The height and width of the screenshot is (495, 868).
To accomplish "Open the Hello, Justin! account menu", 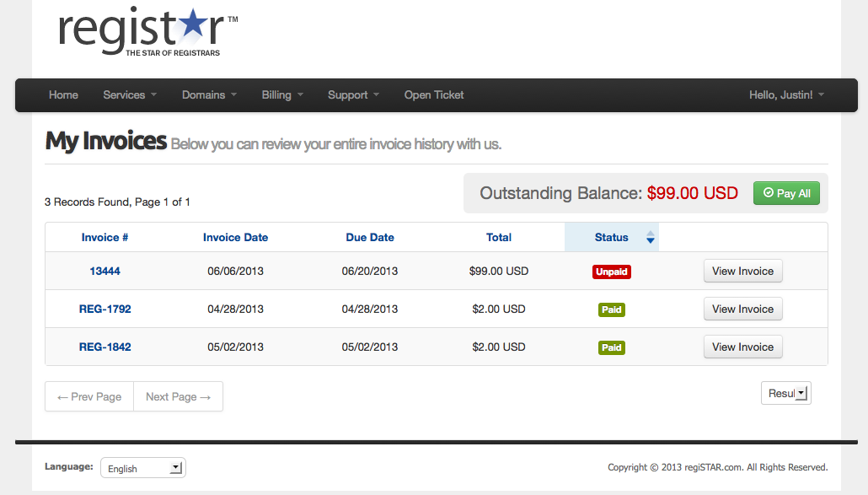I will pyautogui.click(x=786, y=95).
